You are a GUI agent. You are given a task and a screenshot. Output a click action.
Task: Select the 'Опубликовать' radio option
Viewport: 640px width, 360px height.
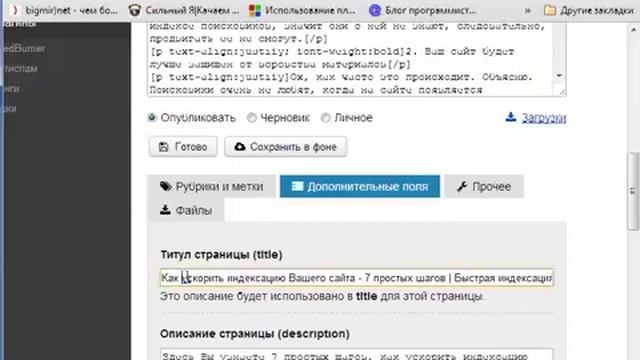(x=152, y=118)
